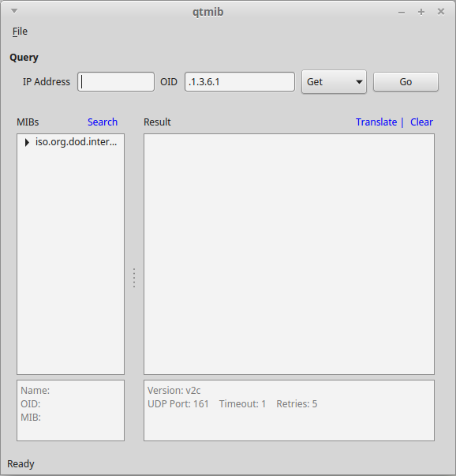Click into the IP Address input field

pos(116,81)
